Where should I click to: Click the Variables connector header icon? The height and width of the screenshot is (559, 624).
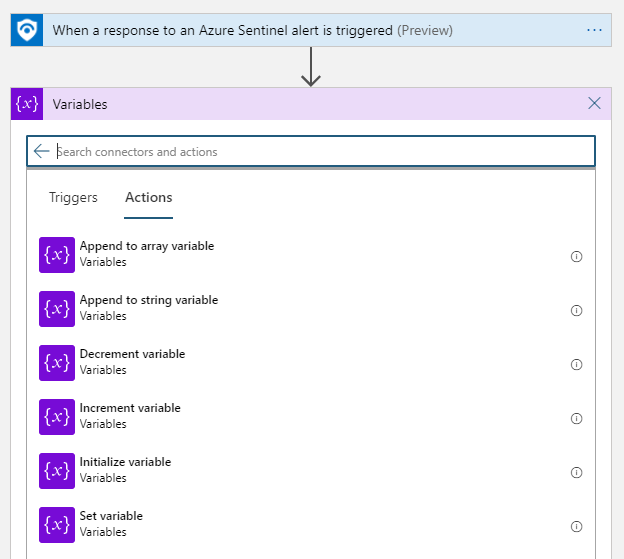point(27,104)
